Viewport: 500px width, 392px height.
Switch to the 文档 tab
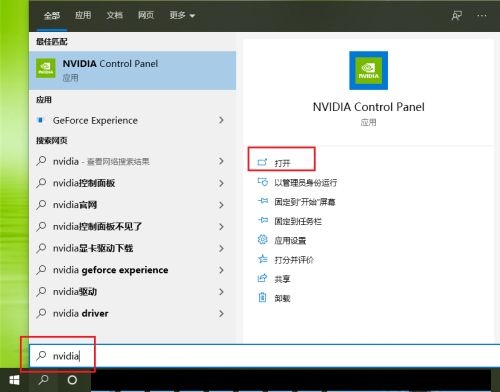(114, 15)
